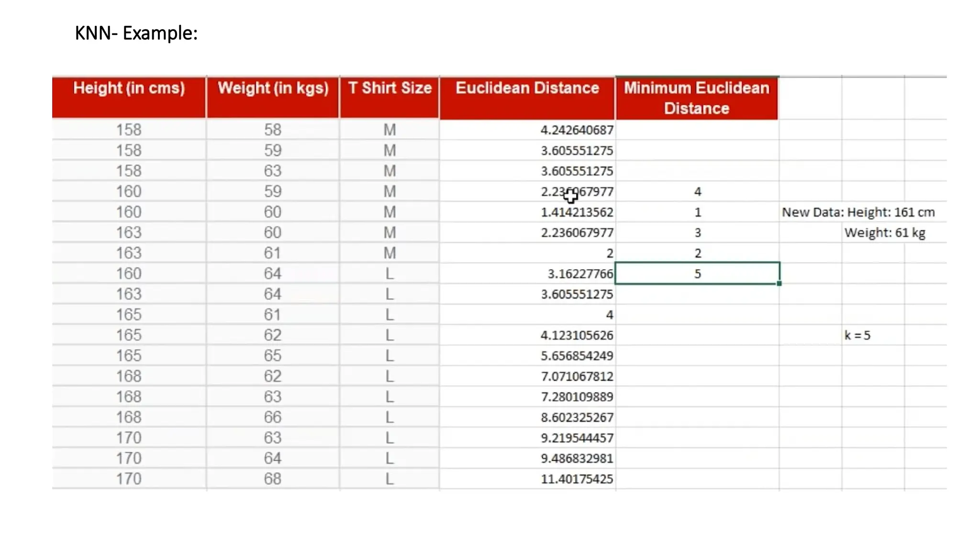Select the highlighted cell containing rank 5
Screen dimensions: 980x551
pyautogui.click(x=697, y=274)
